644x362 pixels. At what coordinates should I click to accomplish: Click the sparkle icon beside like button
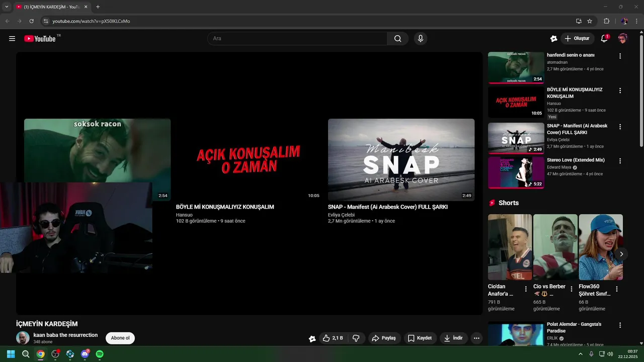click(312, 339)
